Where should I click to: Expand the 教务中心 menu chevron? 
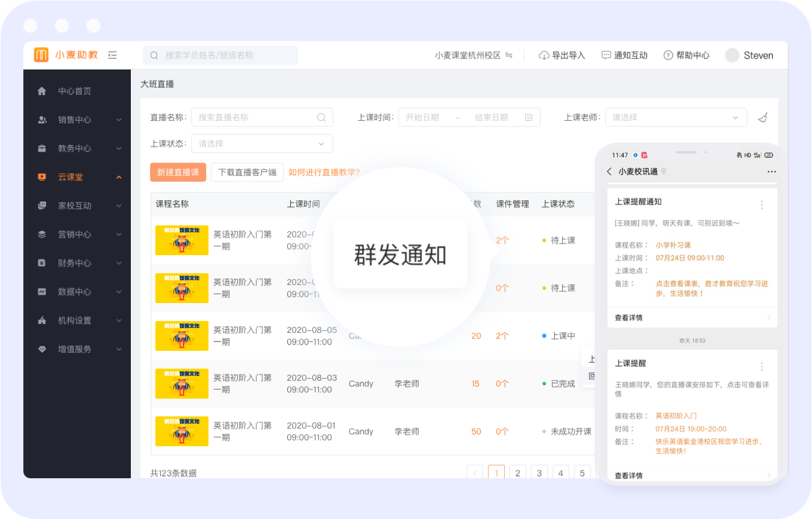coord(119,148)
